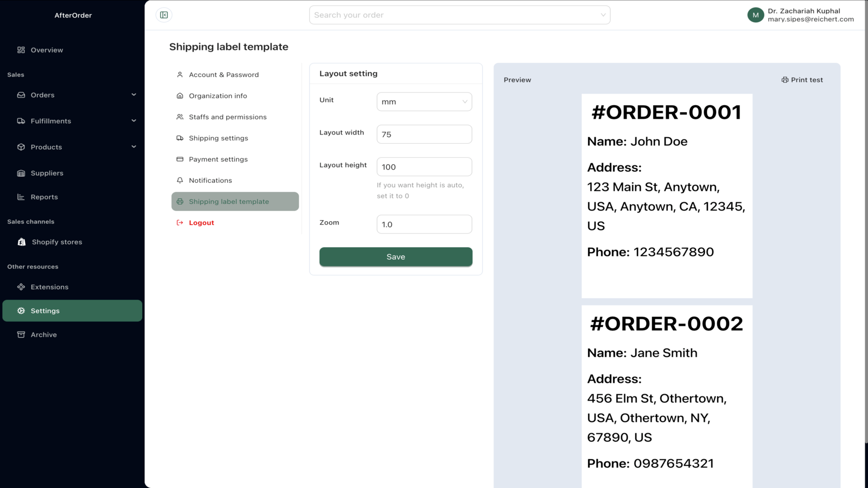This screenshot has width=868, height=488.
Task: Click the red Logout arrow icon
Action: pos(180,223)
